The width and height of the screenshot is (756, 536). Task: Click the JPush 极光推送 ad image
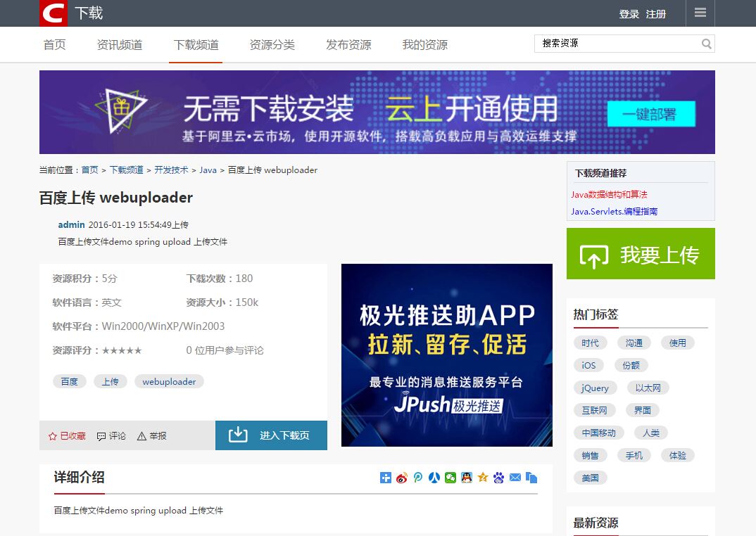(446, 355)
